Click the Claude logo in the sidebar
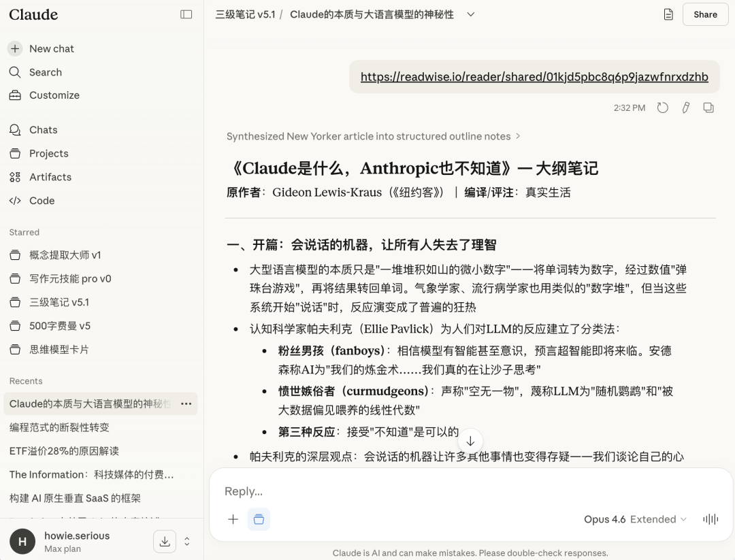Viewport: 735px width, 560px height. pos(34,14)
